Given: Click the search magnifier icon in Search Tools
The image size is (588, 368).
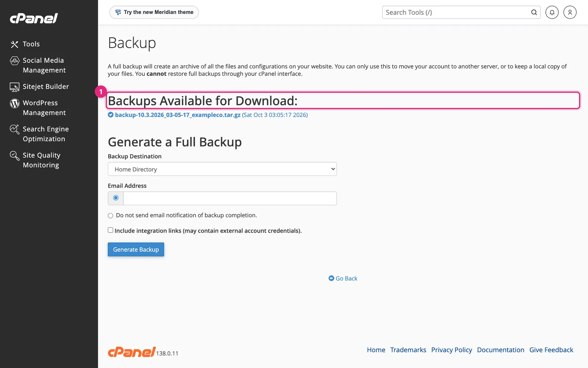Looking at the screenshot, I should tap(534, 12).
